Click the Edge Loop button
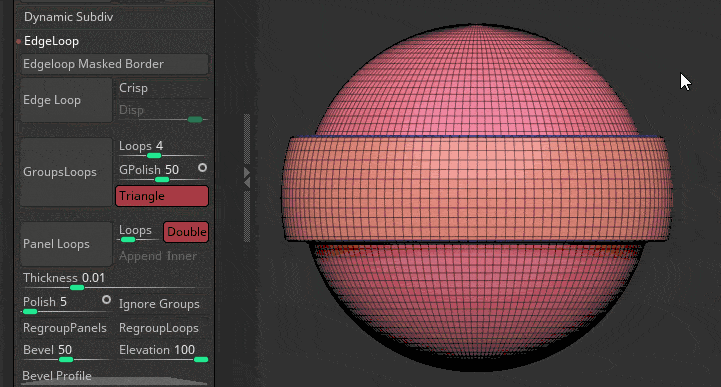721x387 pixels. [x=66, y=100]
